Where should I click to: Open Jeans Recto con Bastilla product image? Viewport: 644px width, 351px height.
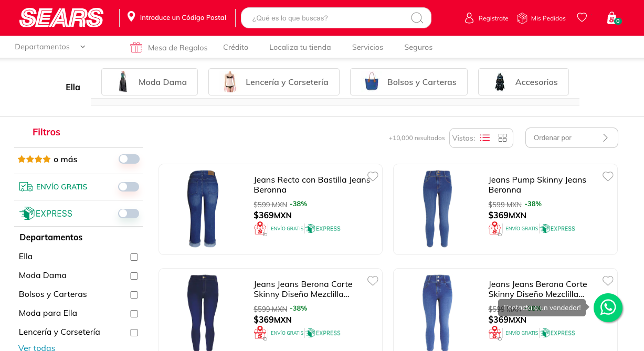coord(203,209)
